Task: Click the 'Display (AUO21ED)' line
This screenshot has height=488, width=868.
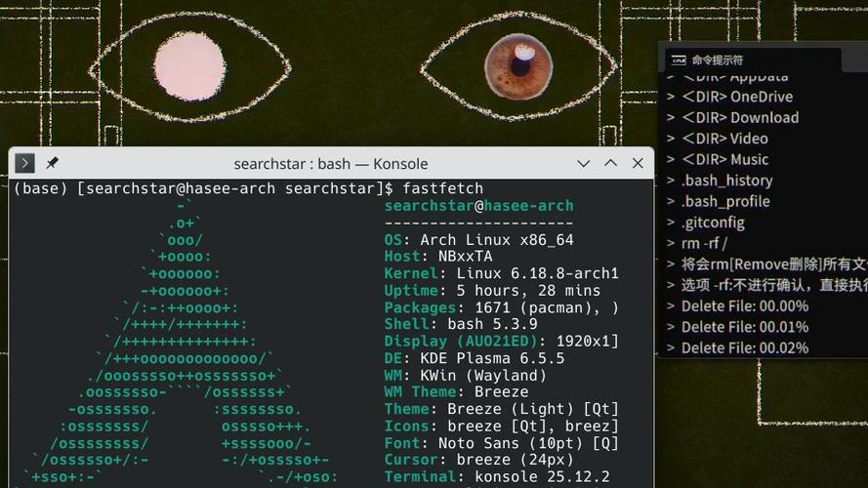Action: (502, 342)
